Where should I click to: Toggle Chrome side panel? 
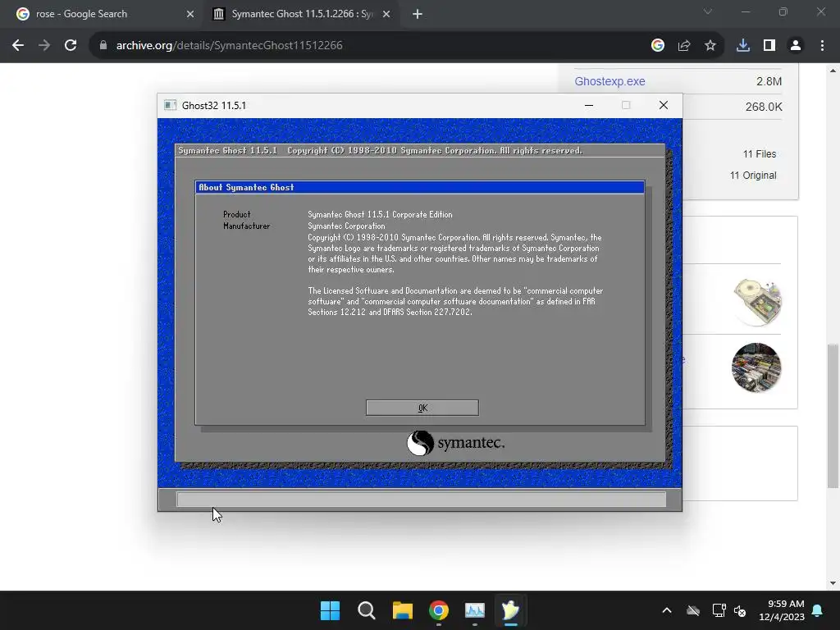[x=769, y=46]
